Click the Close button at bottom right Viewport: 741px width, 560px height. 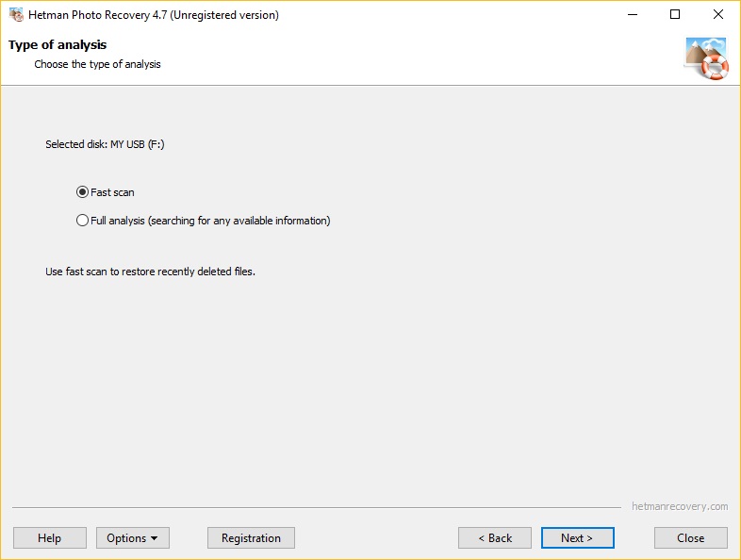690,537
